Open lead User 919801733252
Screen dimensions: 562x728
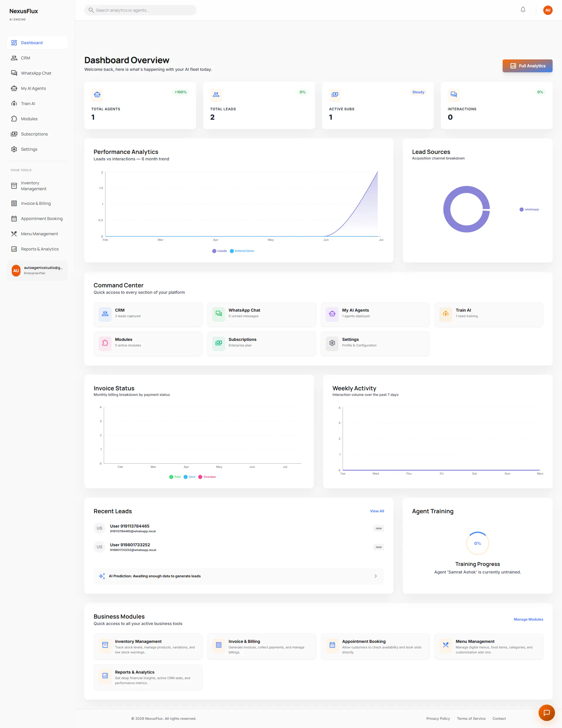[239, 547]
